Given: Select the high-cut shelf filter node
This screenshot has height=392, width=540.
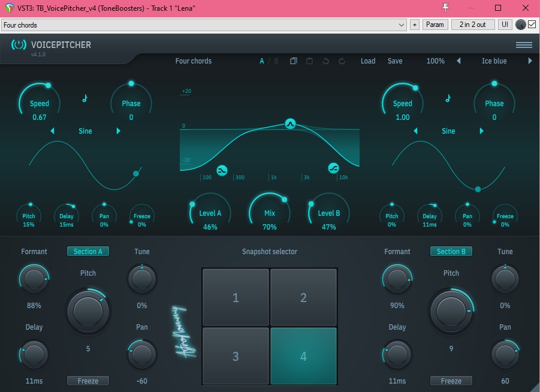Looking at the screenshot, I should [333, 168].
